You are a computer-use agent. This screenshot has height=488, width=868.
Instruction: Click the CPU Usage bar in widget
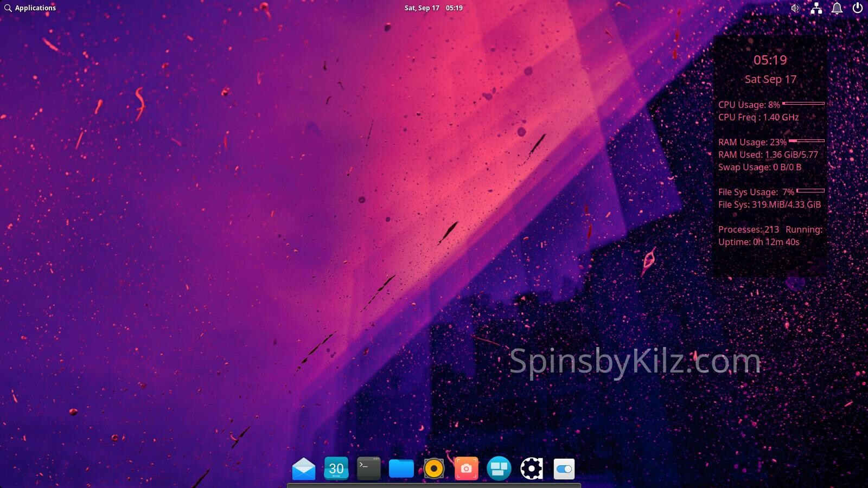[x=803, y=103]
